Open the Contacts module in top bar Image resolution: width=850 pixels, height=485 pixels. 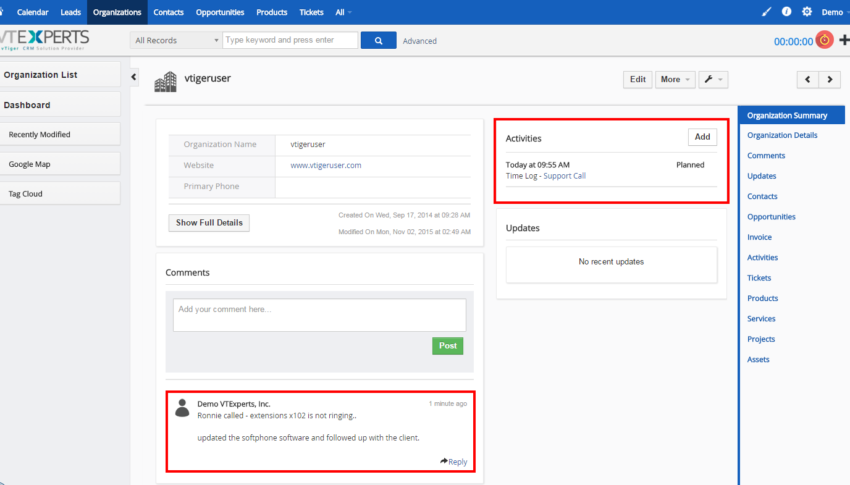click(x=168, y=12)
